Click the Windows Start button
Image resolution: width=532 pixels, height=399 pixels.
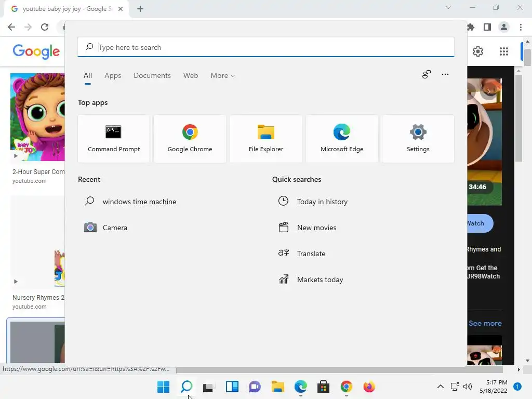point(163,387)
